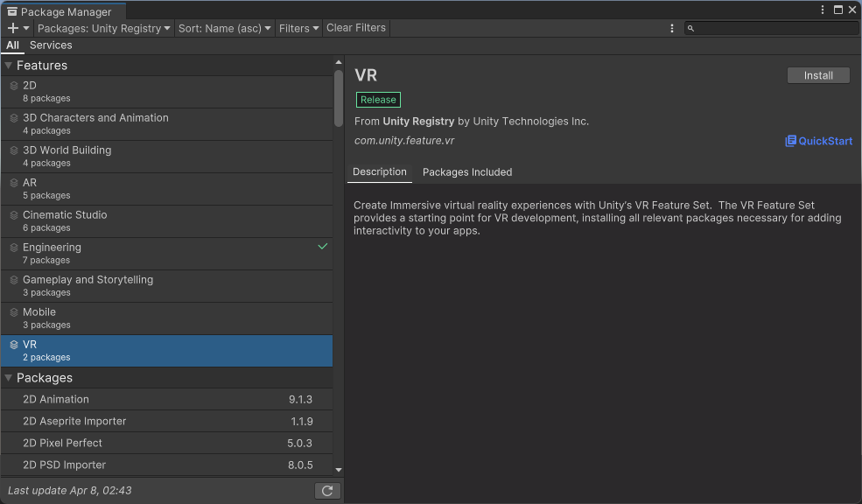
Task: Maximize the Package Manager window
Action: pos(838,10)
